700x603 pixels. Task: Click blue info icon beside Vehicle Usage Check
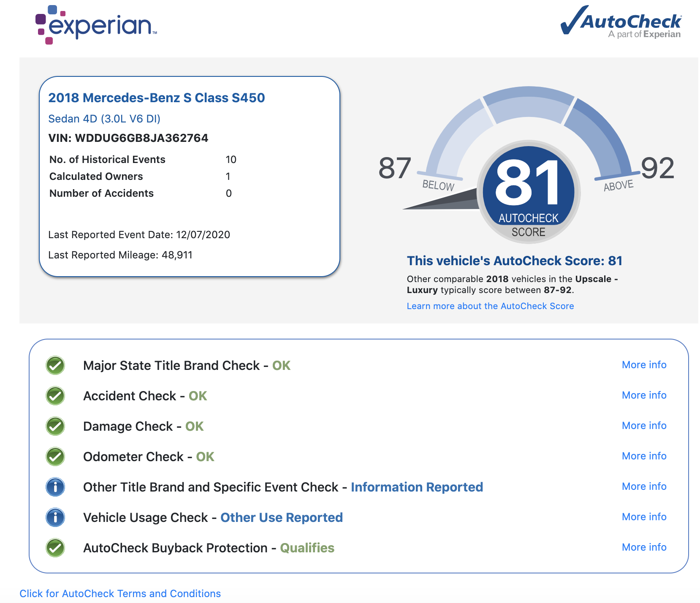tap(55, 517)
